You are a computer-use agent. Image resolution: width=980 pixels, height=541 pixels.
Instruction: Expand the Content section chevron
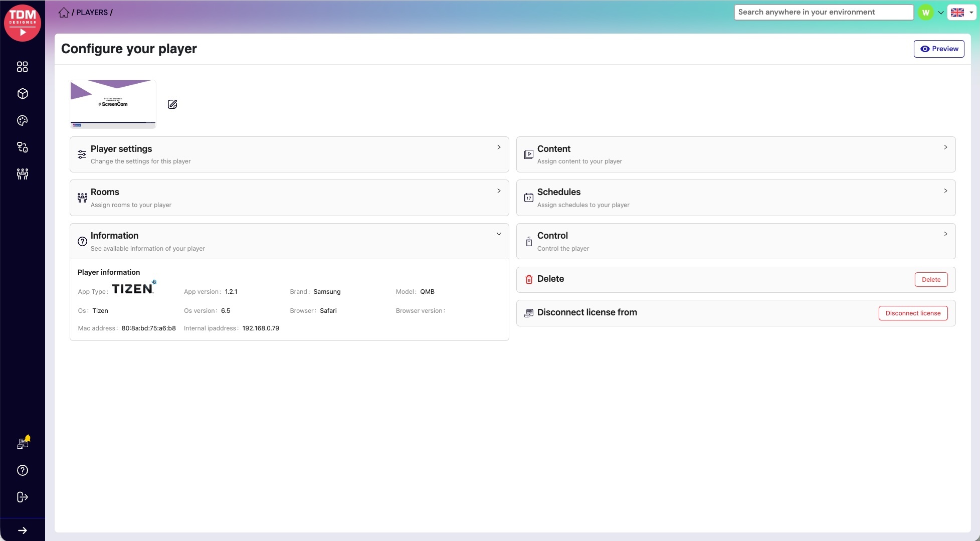pyautogui.click(x=945, y=147)
